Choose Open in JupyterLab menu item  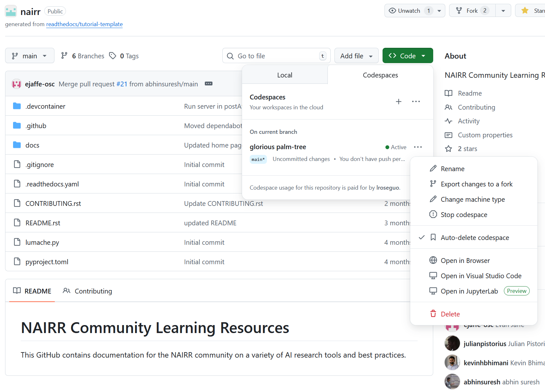pyautogui.click(x=474, y=291)
